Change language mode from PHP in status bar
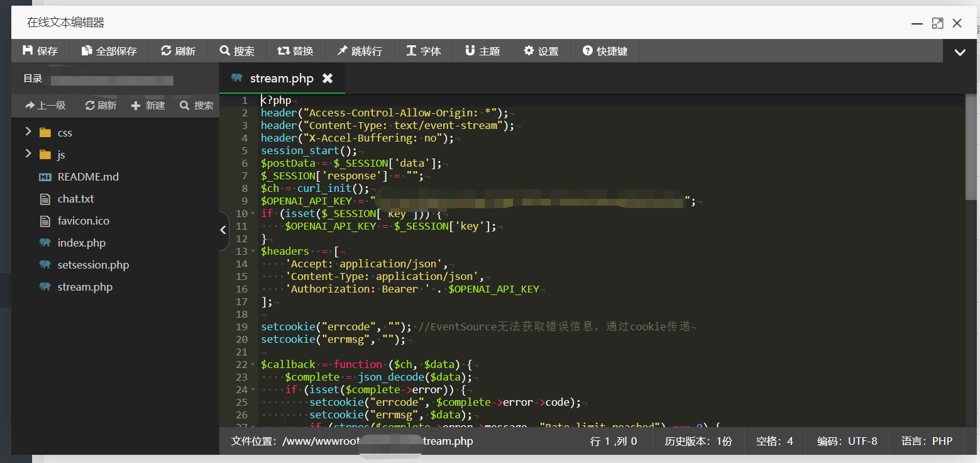 (x=927, y=441)
